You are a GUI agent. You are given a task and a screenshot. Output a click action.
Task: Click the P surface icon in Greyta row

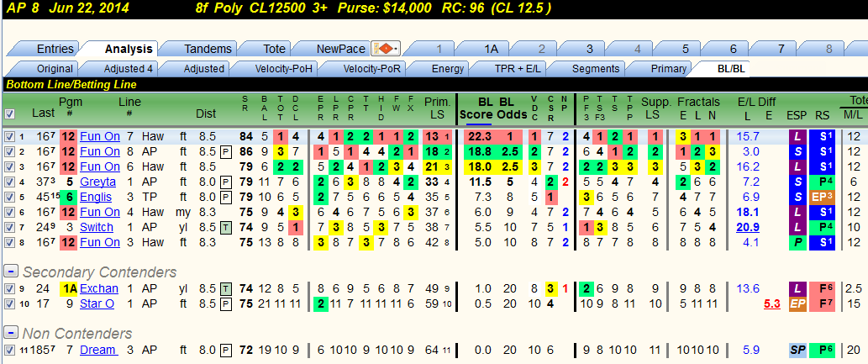[x=225, y=182]
